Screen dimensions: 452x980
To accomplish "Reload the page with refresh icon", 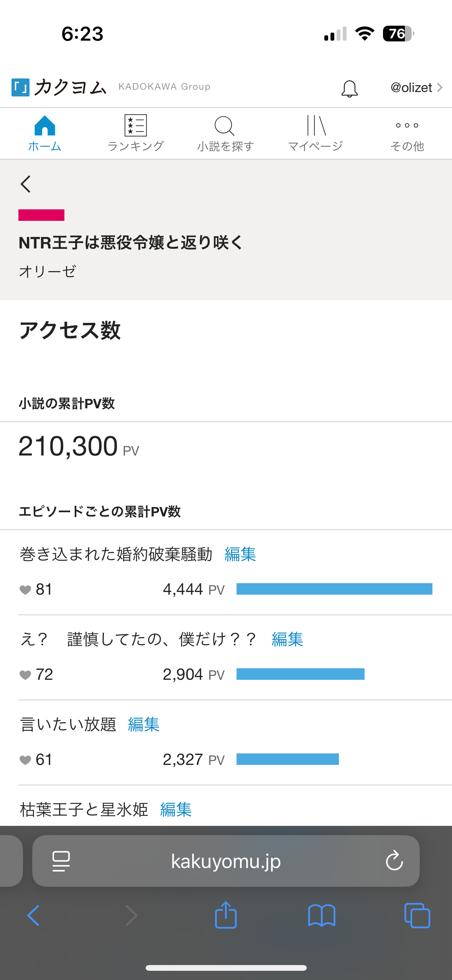I will (x=394, y=861).
